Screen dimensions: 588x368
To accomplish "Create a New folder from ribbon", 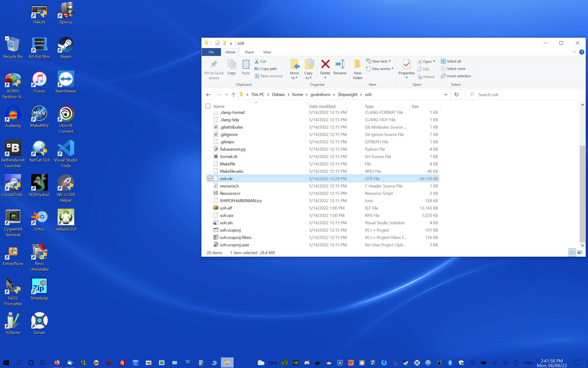I will click(357, 69).
